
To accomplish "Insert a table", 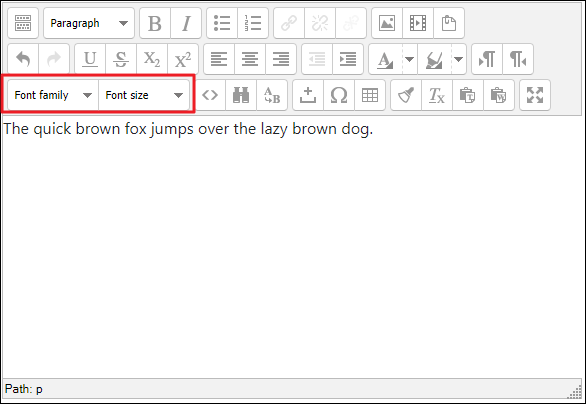I will [370, 95].
